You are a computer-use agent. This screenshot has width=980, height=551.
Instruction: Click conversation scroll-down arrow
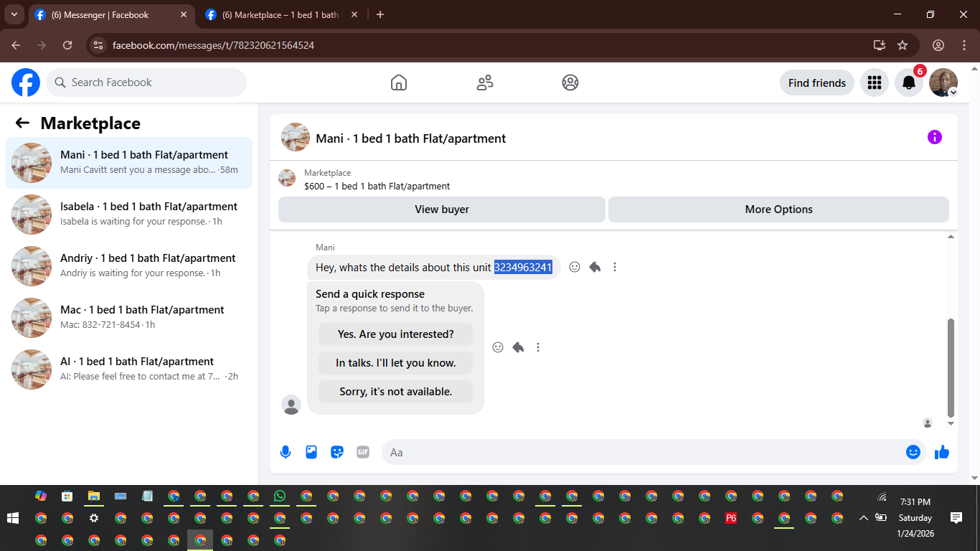[951, 424]
